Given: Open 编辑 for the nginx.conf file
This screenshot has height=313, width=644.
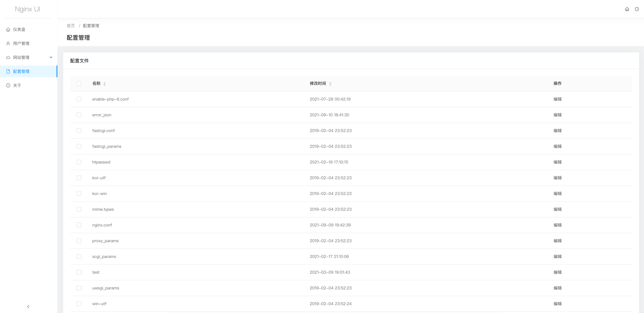Looking at the screenshot, I should tap(557, 225).
